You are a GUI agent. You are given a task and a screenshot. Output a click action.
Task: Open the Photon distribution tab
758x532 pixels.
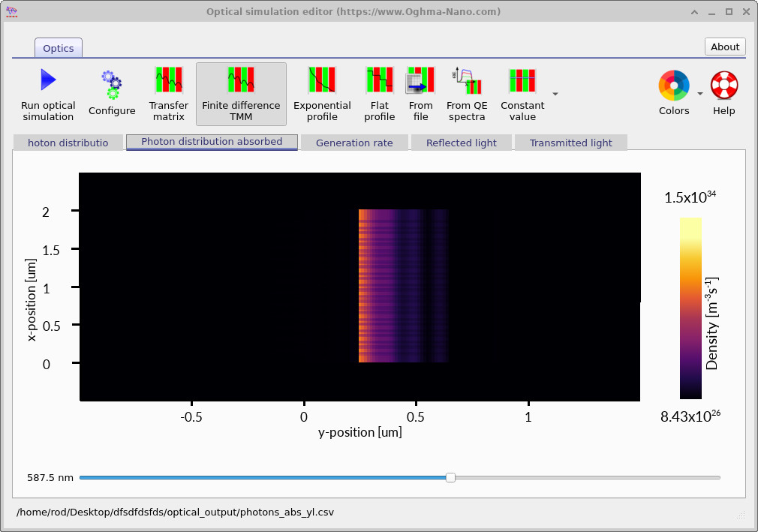[x=68, y=143]
